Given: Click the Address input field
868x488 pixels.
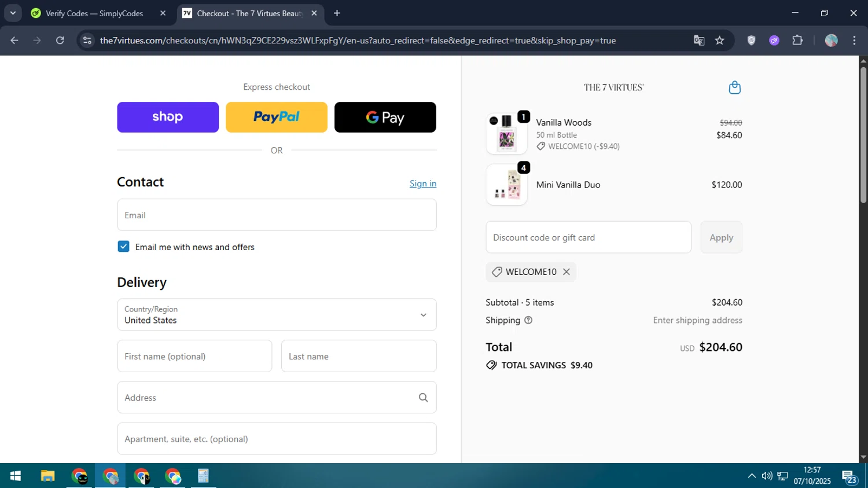Looking at the screenshot, I should 277,398.
